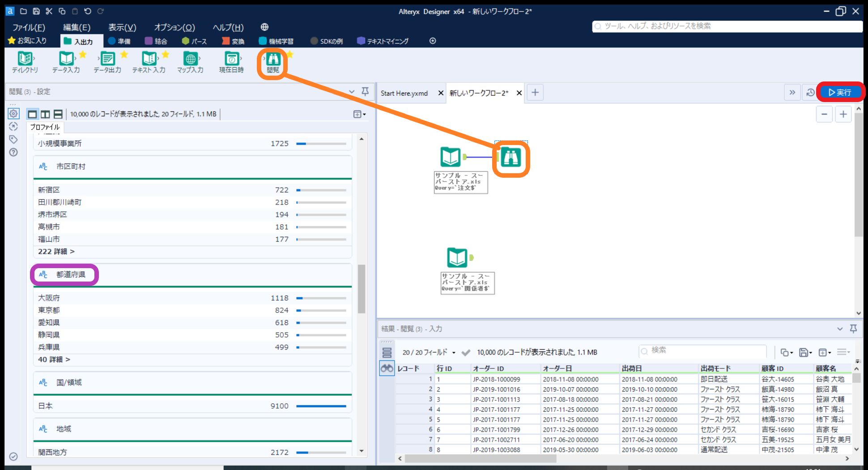Image resolution: width=868 pixels, height=470 pixels.
Task: Add a new workflow tab
Action: tap(535, 93)
